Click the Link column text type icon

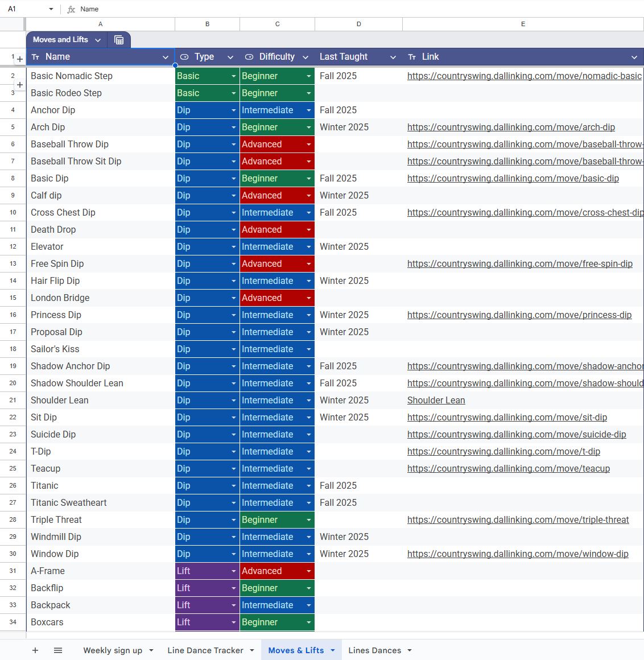[412, 57]
